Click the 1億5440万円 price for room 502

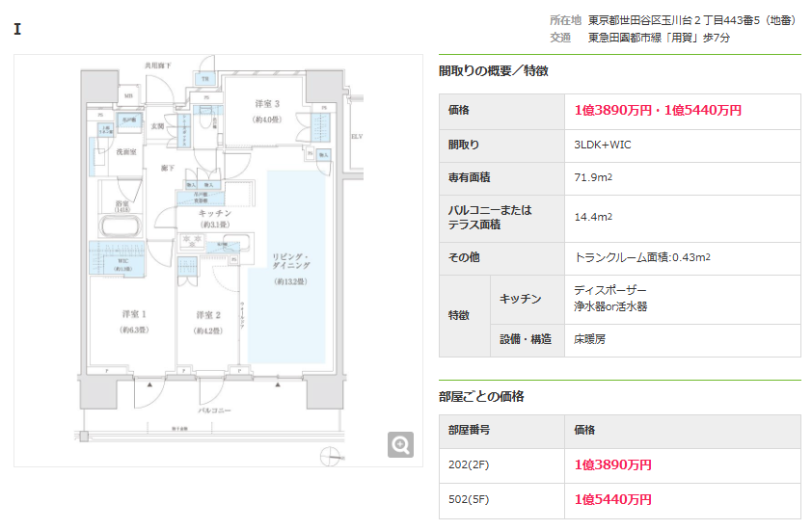pos(612,499)
